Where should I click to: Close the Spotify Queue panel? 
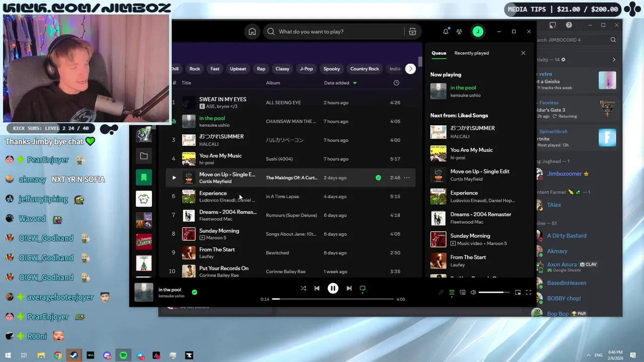[x=523, y=53]
